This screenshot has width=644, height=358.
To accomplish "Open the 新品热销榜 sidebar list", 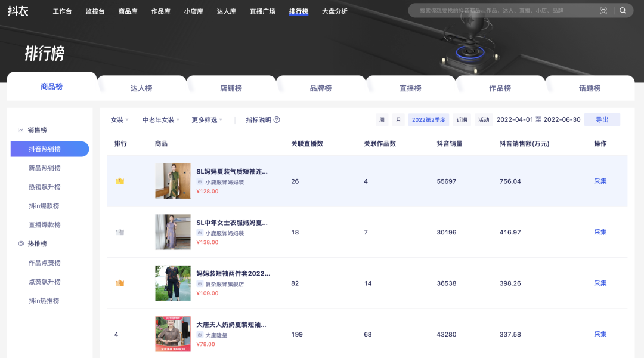I will (x=45, y=168).
